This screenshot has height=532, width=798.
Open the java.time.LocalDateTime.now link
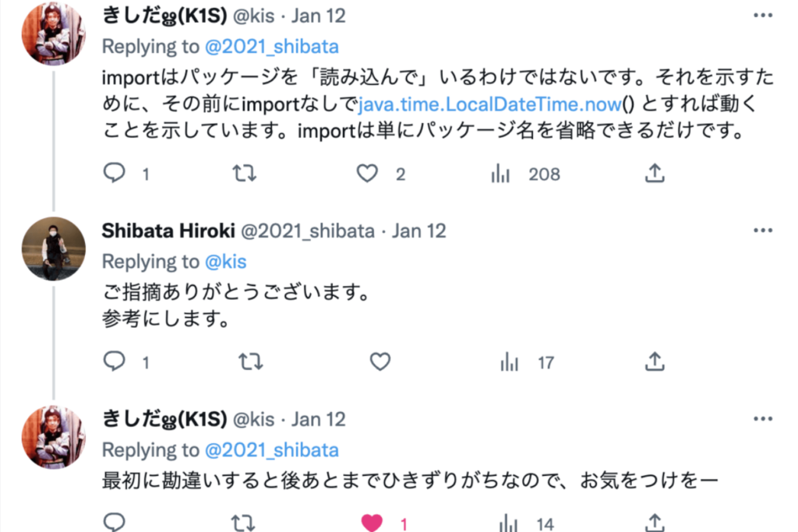489,103
